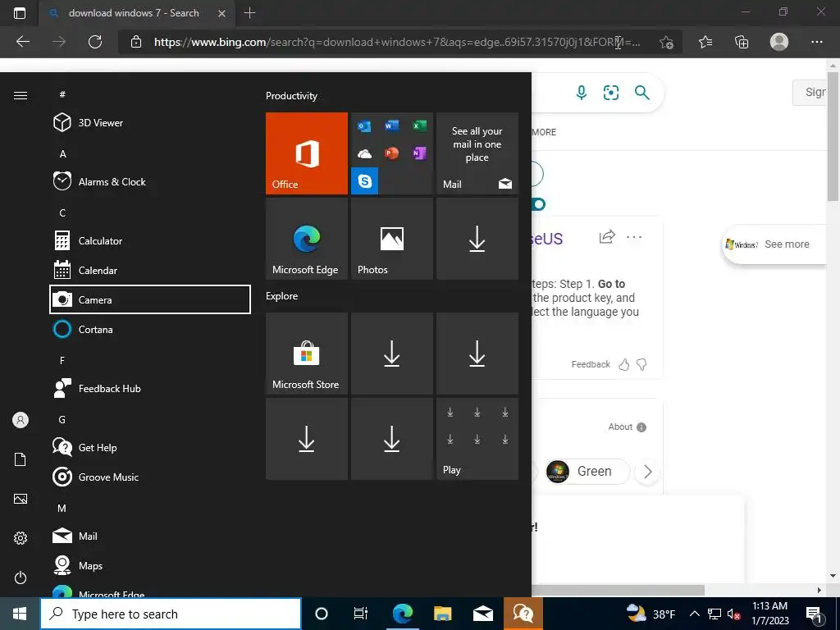
Task: Open the Calculator app
Action: pos(150,240)
